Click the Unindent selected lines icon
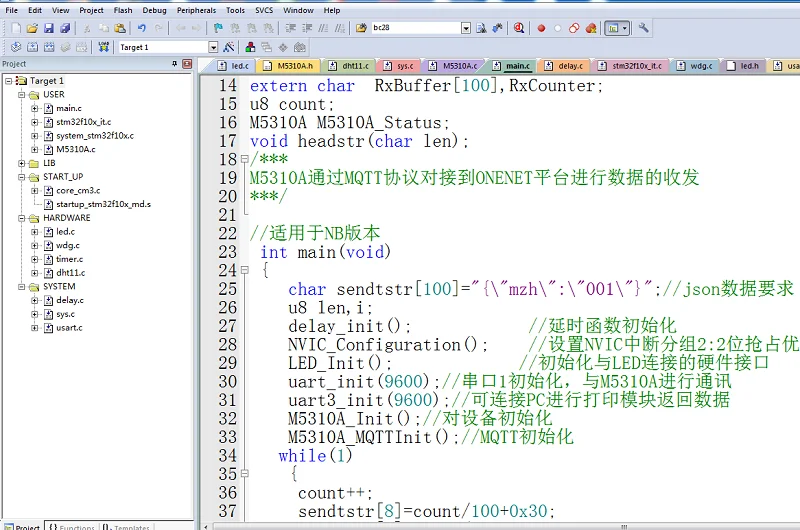Image resolution: width=800 pixels, height=530 pixels. pos(307,28)
